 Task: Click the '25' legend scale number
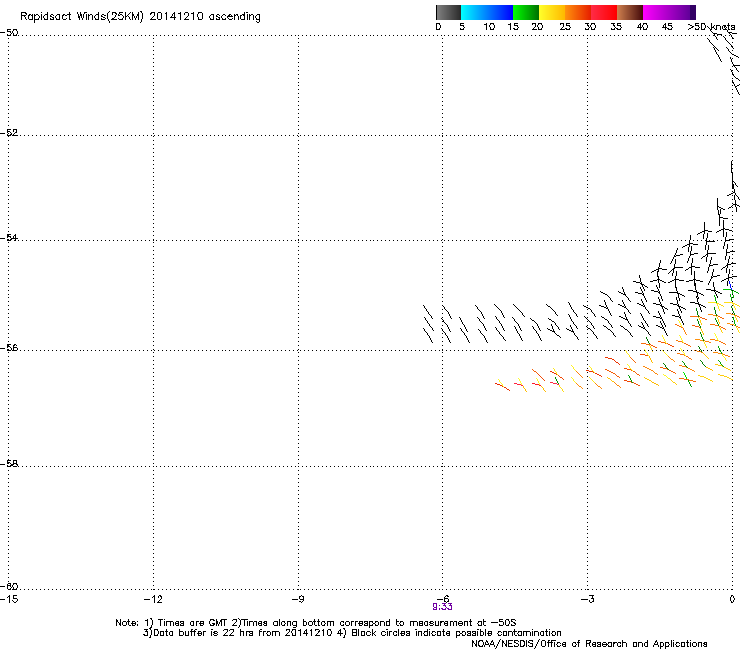coord(565,26)
